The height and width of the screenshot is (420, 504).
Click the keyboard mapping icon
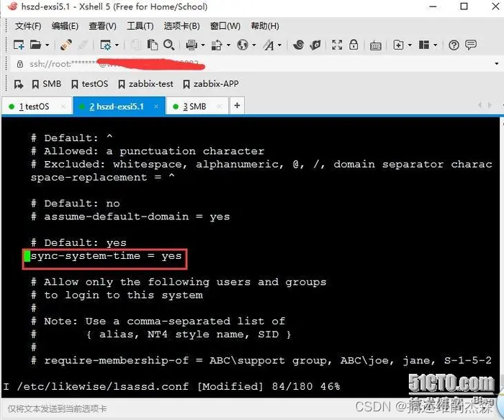375,45
